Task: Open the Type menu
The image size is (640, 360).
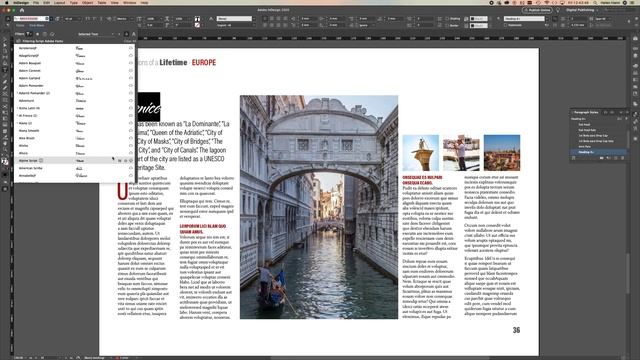Action: [73, 3]
